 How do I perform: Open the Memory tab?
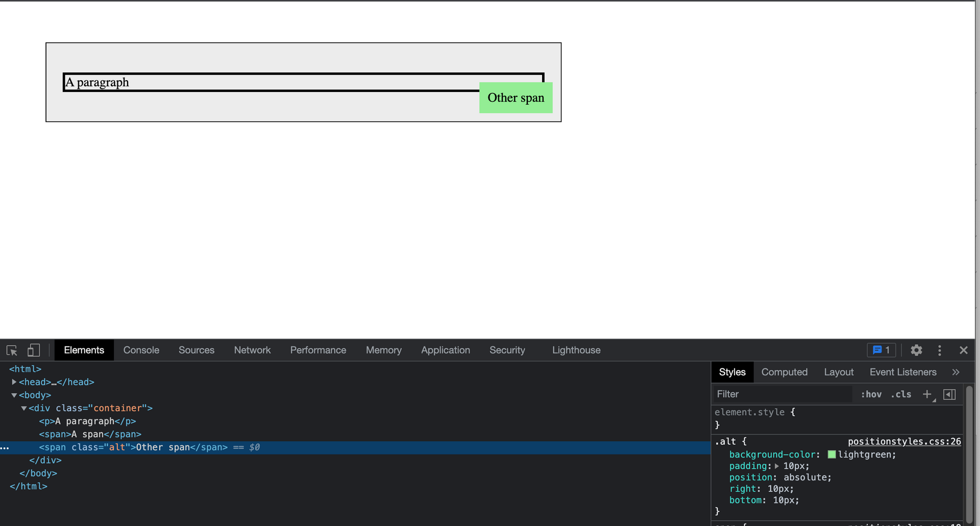[384, 350]
